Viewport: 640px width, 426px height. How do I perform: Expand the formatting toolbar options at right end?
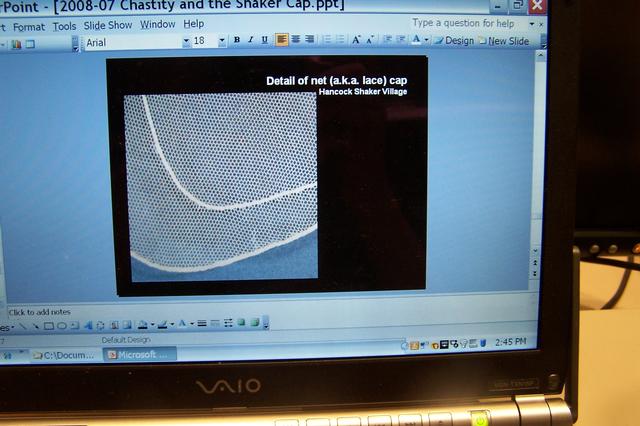coord(543,41)
